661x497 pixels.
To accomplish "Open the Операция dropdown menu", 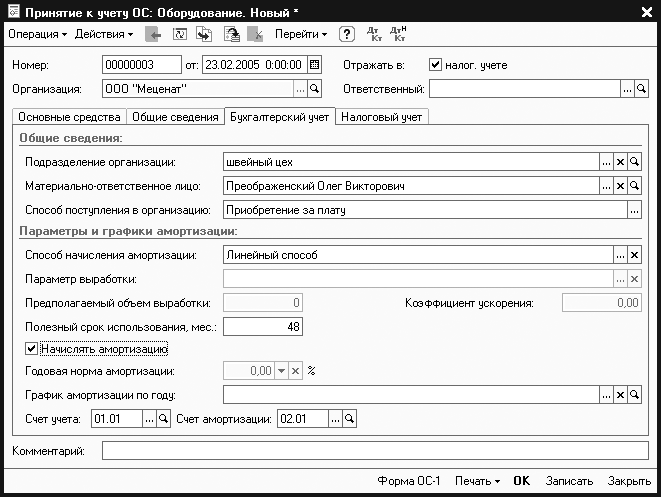I will coord(37,34).
